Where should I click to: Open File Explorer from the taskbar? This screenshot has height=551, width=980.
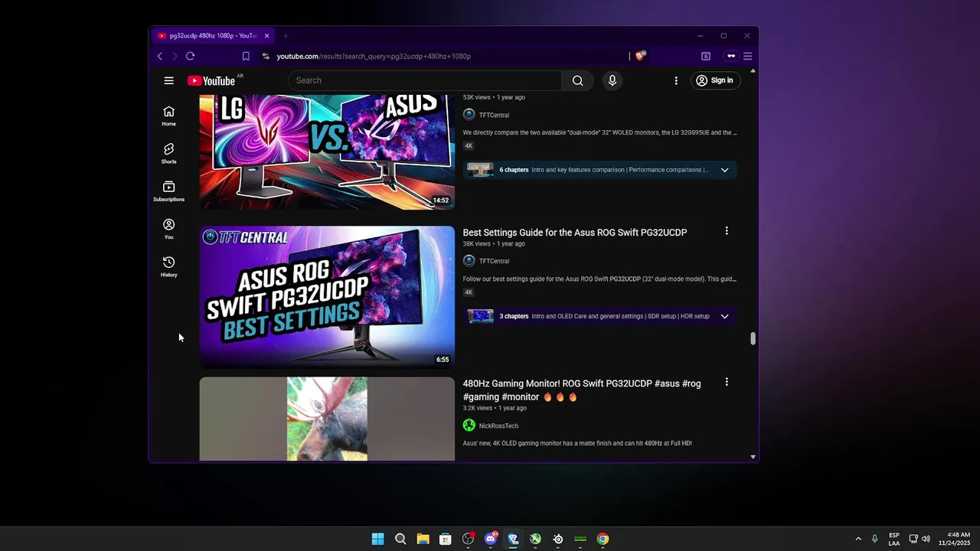[423, 539]
